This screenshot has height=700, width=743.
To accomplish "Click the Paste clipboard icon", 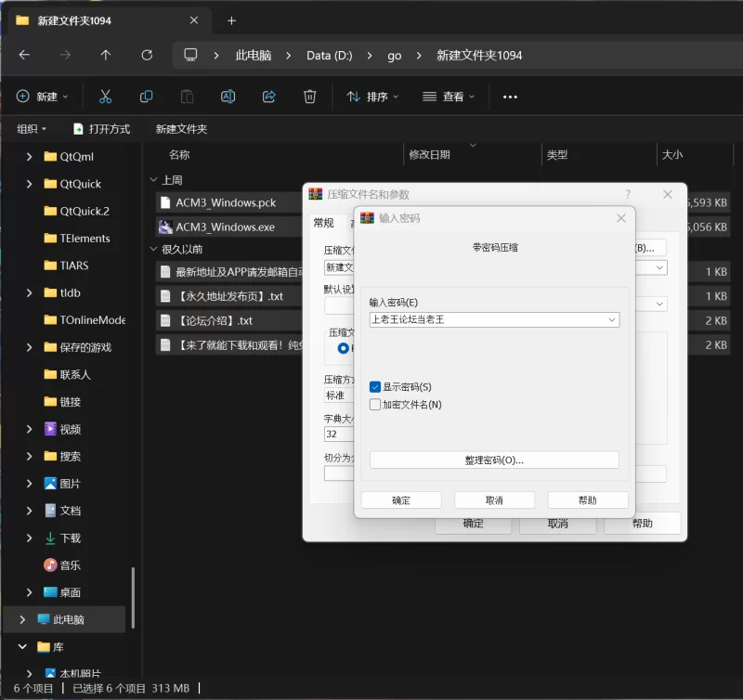I will click(188, 97).
